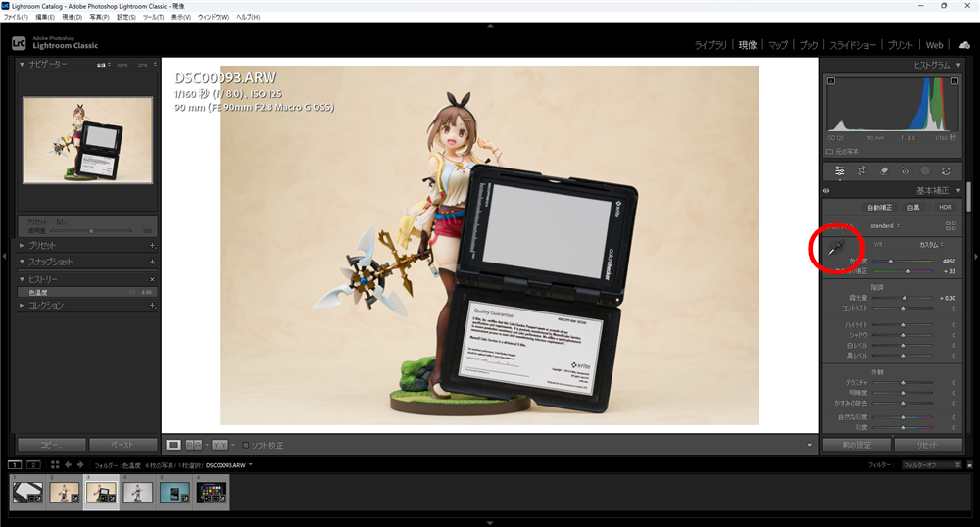Click the リセット button
The height and width of the screenshot is (527, 980).
pos(934,445)
